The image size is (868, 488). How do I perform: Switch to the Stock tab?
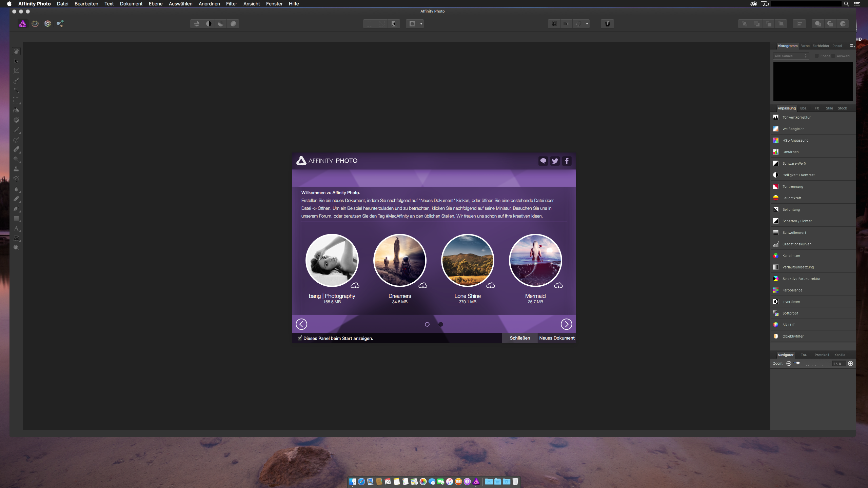[842, 108]
